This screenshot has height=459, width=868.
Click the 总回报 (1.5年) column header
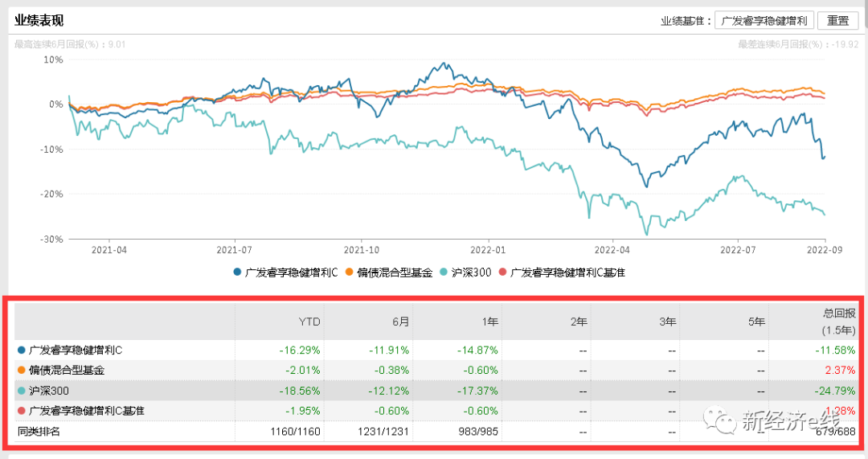click(836, 322)
